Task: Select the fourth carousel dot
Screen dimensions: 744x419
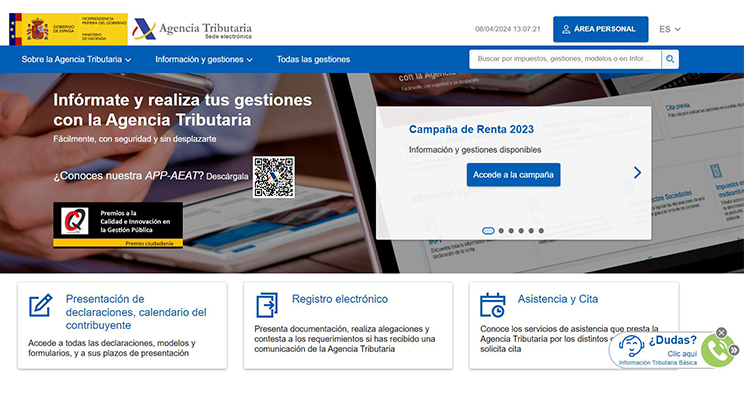Action: 521,231
